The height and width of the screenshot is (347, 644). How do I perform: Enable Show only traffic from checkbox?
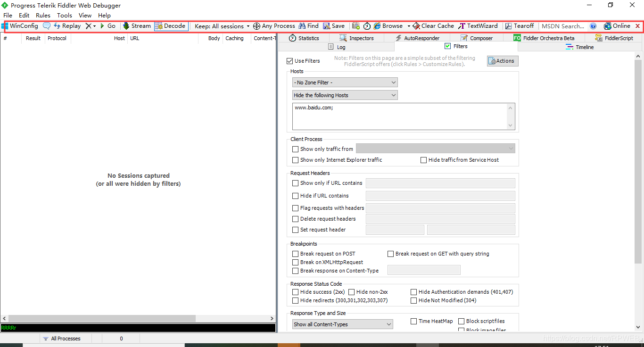(296, 149)
